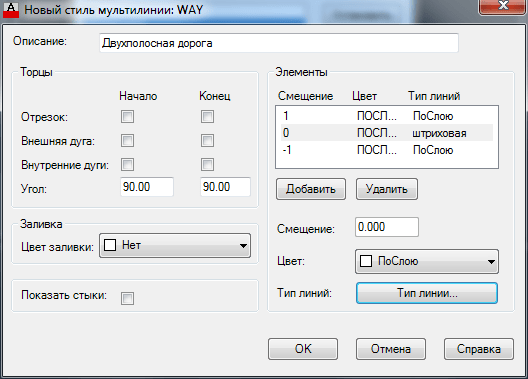Click the Начало angle field

tap(147, 187)
